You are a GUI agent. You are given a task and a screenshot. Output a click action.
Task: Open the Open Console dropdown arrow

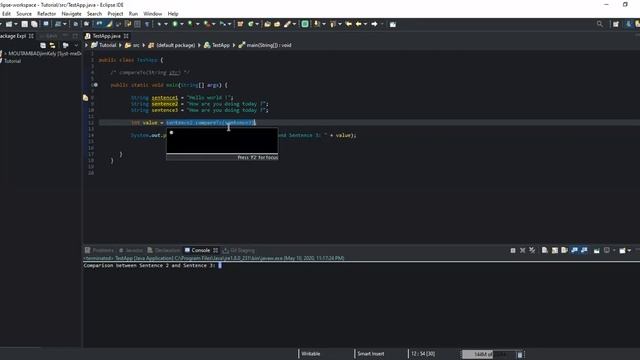[629, 250]
